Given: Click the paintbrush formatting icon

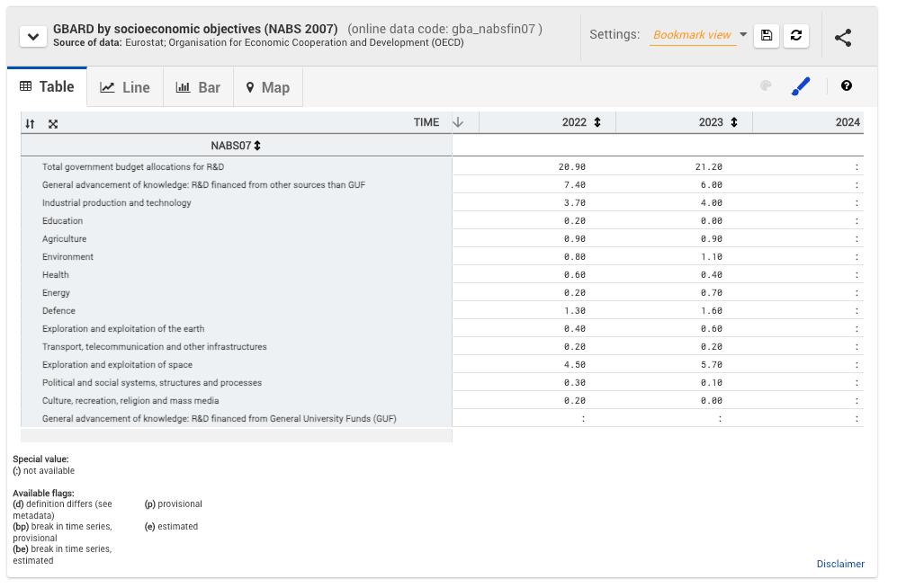Looking at the screenshot, I should point(801,86).
